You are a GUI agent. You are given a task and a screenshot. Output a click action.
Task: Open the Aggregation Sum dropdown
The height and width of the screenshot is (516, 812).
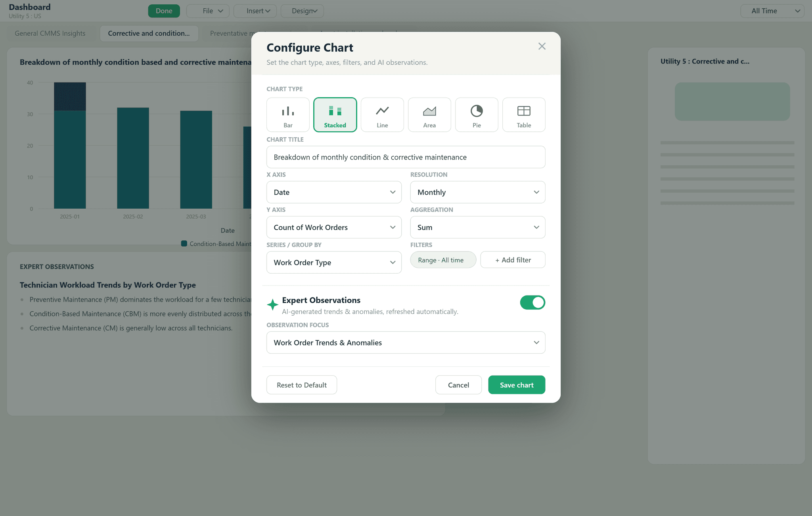tap(478, 227)
